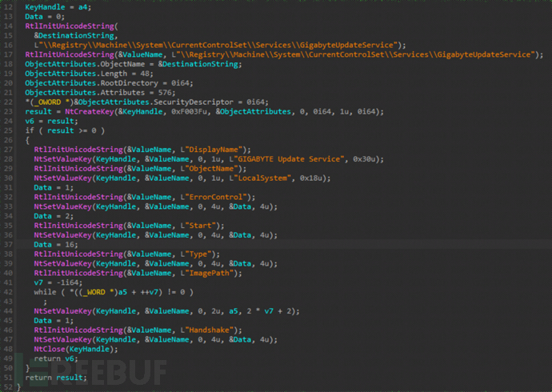Click line number 52 in the gutter

coord(8,387)
